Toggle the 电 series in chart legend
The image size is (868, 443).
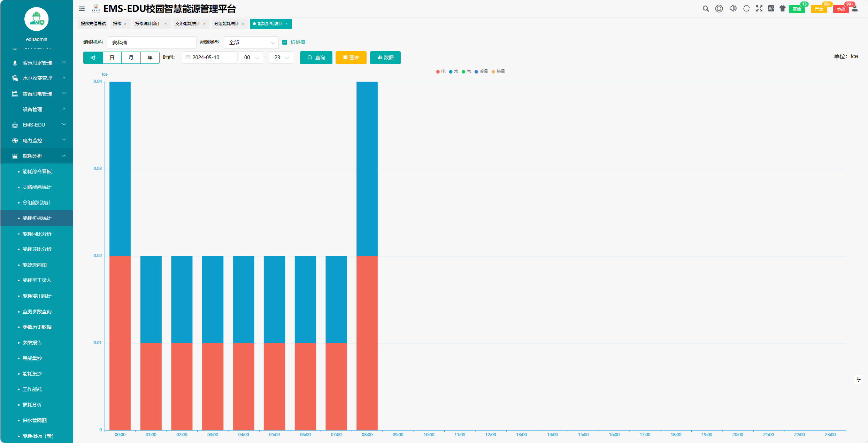click(440, 71)
